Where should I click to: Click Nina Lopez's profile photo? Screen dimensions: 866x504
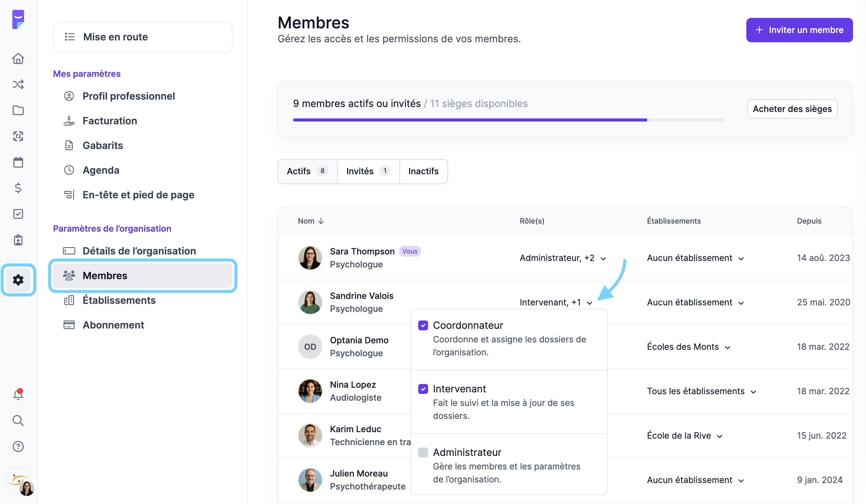[310, 391]
